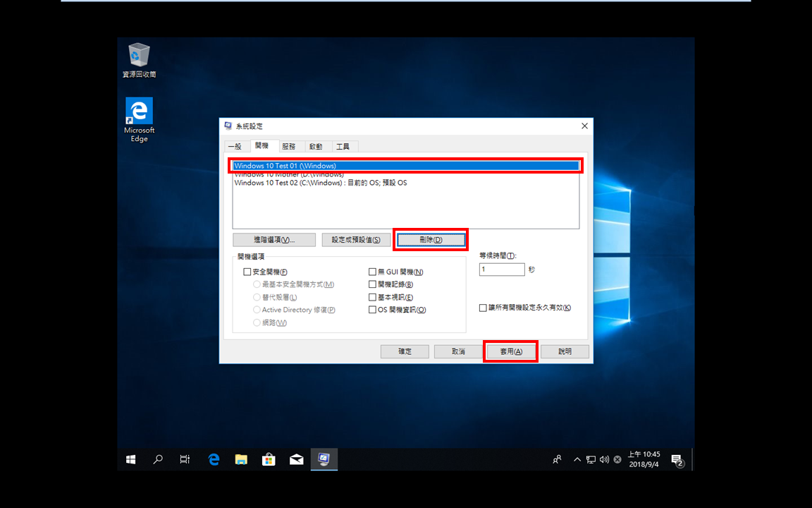The height and width of the screenshot is (508, 812).
Task: Open People icon in system tray
Action: pos(558,459)
